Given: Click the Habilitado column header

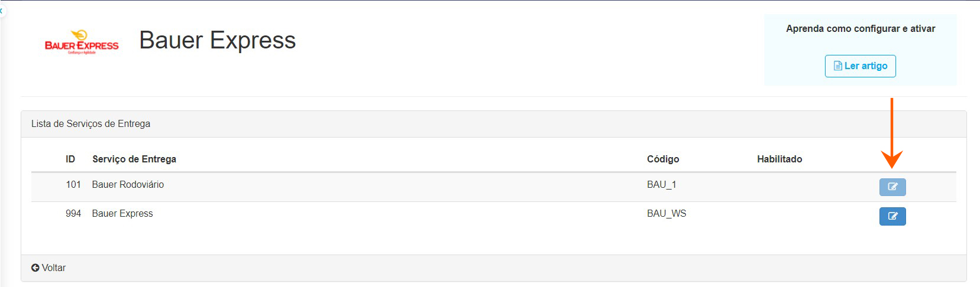Looking at the screenshot, I should (780, 159).
